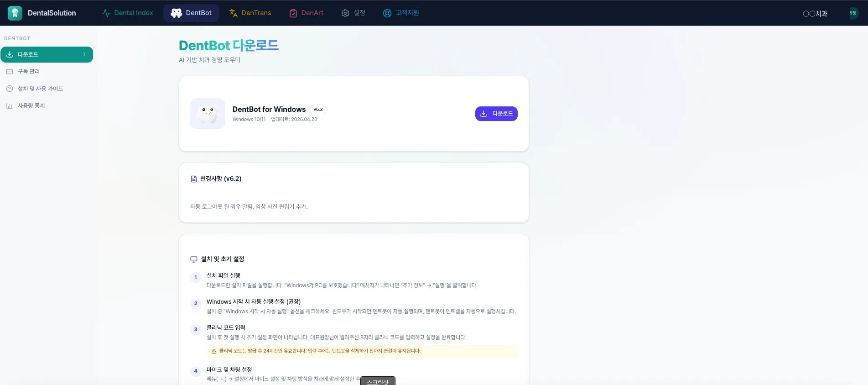The height and width of the screenshot is (385, 868).
Task: Click the DentalSolution tooth logo icon
Action: (15, 13)
